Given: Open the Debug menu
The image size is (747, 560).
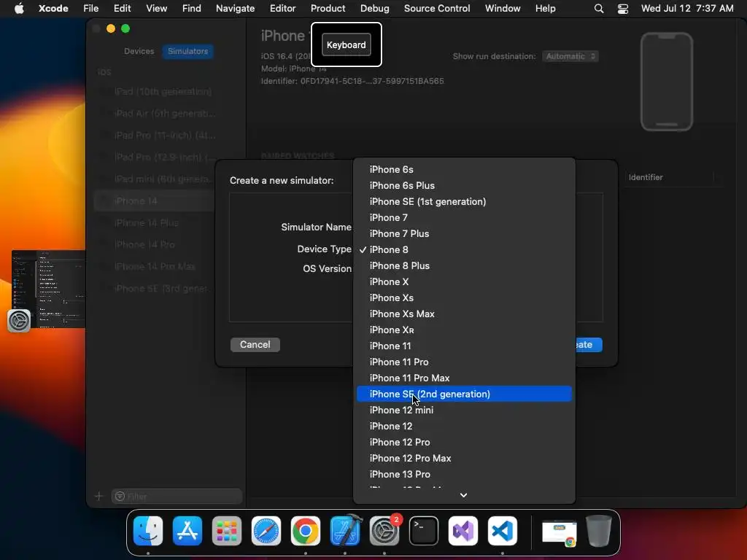Looking at the screenshot, I should pyautogui.click(x=374, y=8).
